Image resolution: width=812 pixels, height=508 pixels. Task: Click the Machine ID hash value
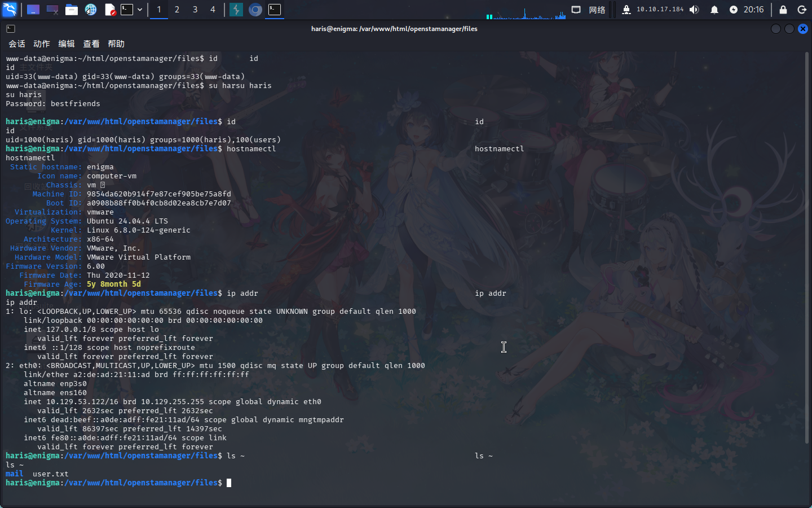159,194
